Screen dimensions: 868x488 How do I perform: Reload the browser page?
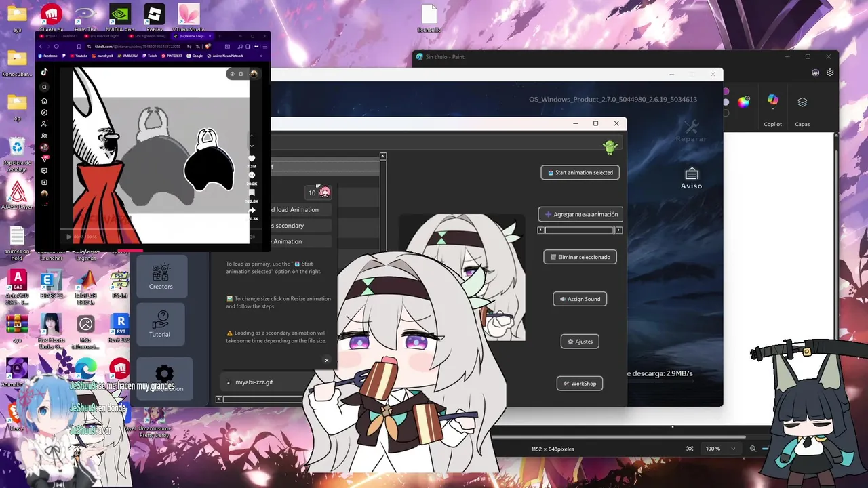[56, 47]
